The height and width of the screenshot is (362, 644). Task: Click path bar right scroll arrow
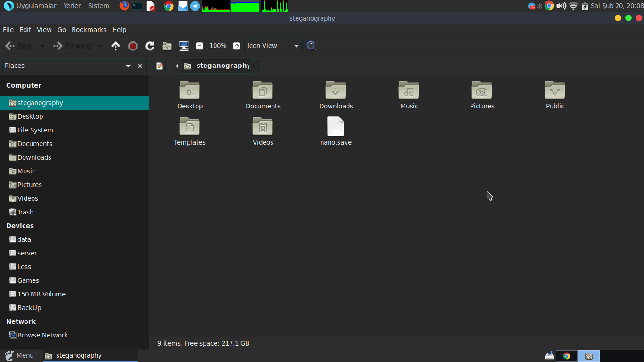(x=254, y=66)
